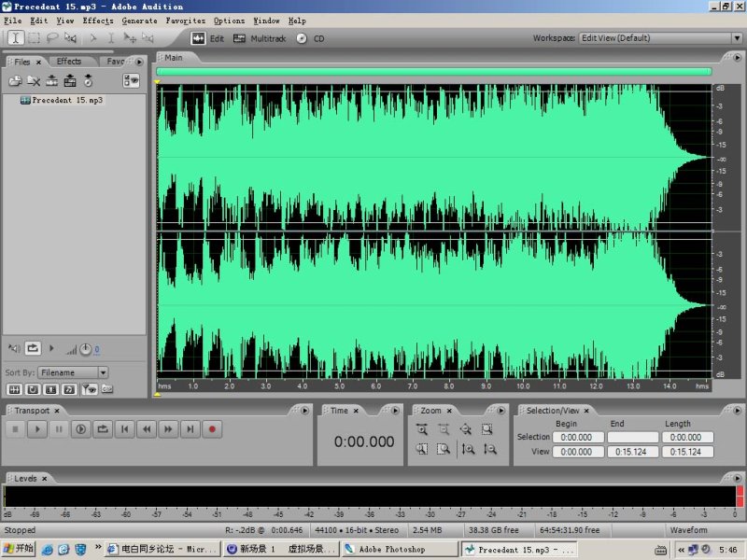The width and height of the screenshot is (747, 560).
Task: Toggle Loop Play mode in Transport panel
Action: click(102, 429)
